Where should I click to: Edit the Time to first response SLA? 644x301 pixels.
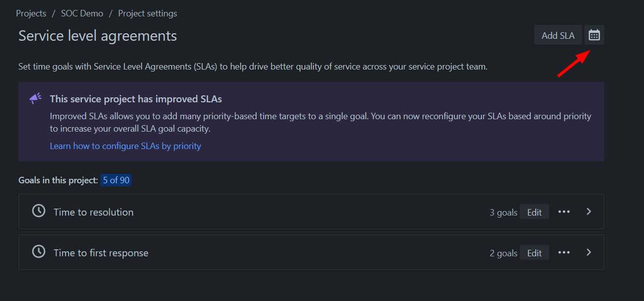coord(534,253)
